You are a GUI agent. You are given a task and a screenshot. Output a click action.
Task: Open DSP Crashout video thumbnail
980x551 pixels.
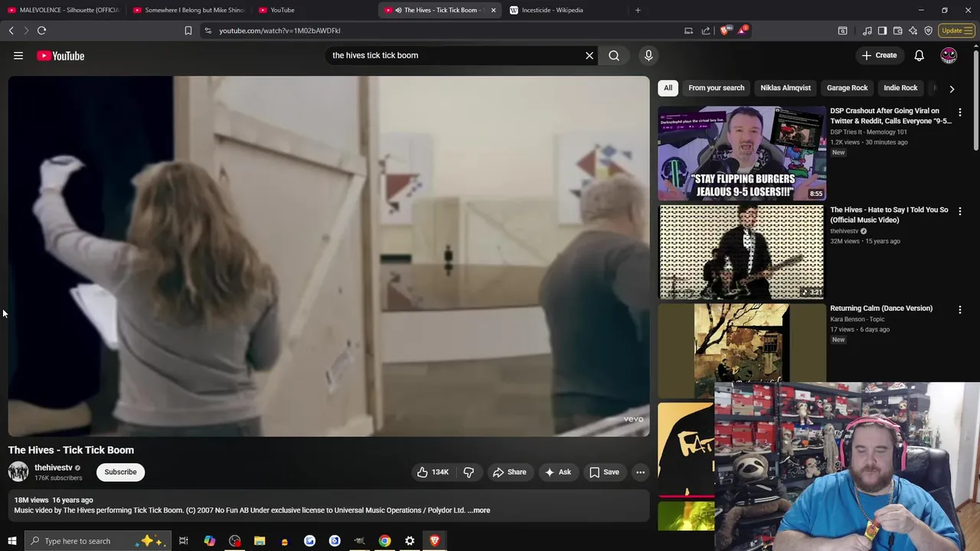742,153
